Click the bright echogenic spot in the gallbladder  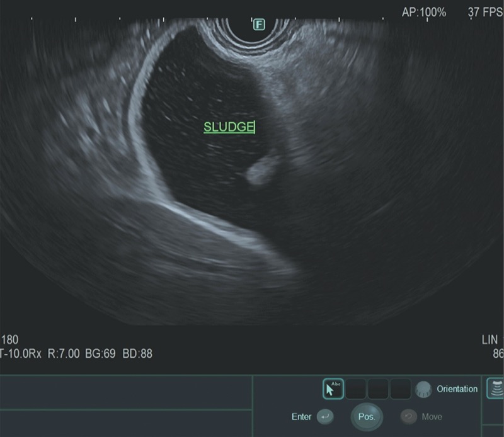click(x=262, y=170)
